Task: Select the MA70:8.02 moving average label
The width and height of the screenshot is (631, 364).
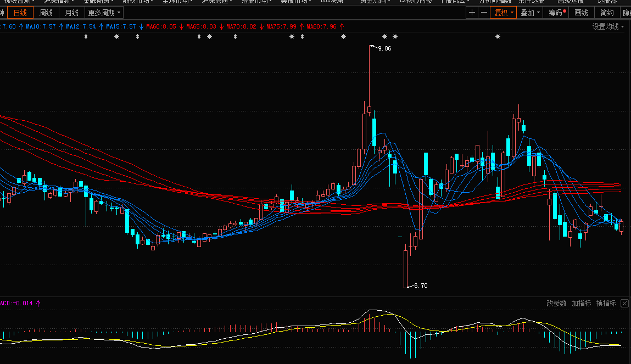Action: [241, 26]
